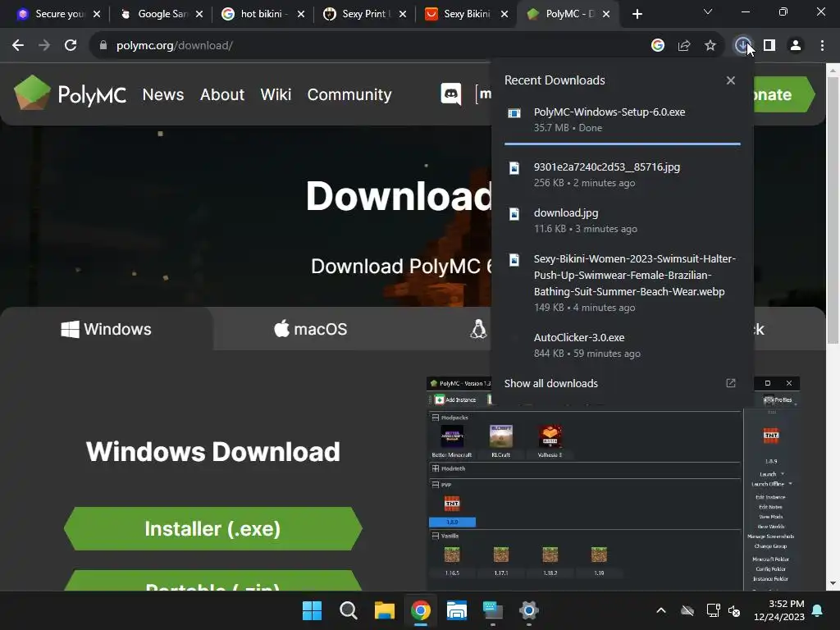Click the Discord icon in navbar
The height and width of the screenshot is (630, 840).
coord(451,94)
